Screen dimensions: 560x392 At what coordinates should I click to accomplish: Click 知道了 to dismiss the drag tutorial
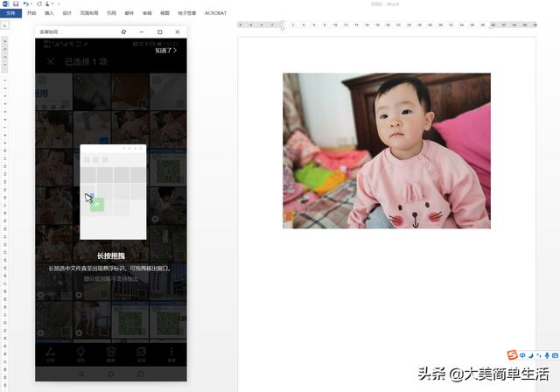[165, 51]
